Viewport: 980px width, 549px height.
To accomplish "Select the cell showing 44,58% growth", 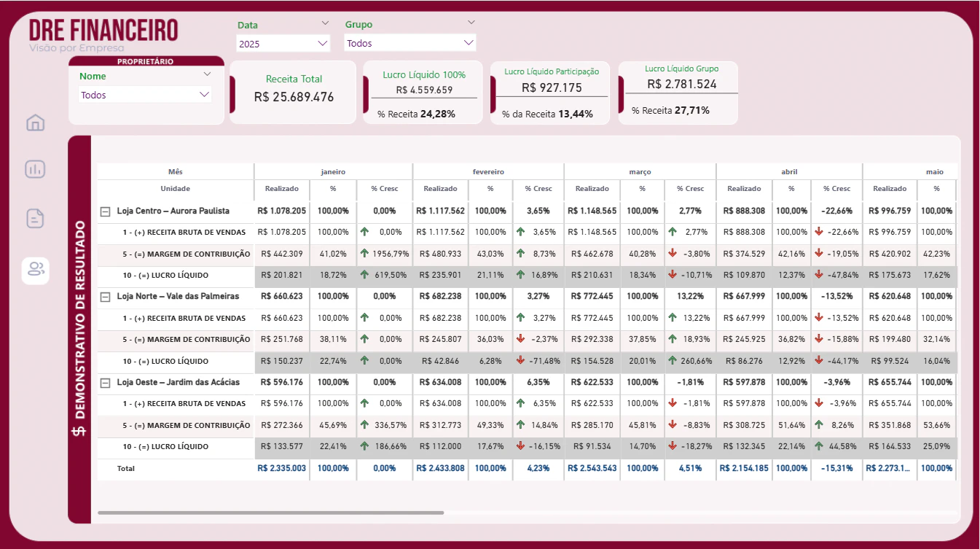I will click(x=836, y=446).
